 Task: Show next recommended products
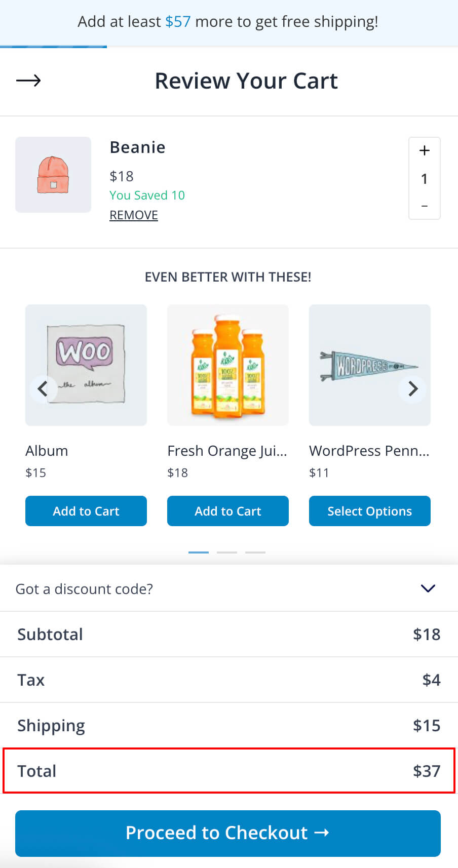413,388
